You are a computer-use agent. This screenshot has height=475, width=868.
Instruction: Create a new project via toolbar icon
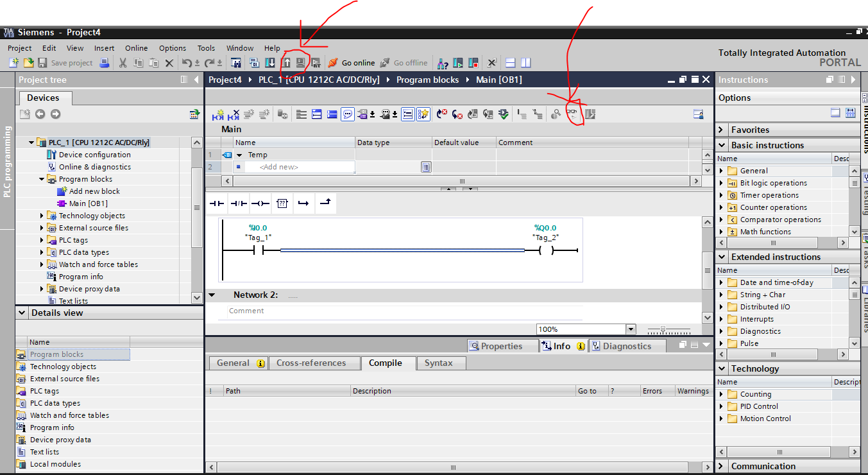(13, 63)
